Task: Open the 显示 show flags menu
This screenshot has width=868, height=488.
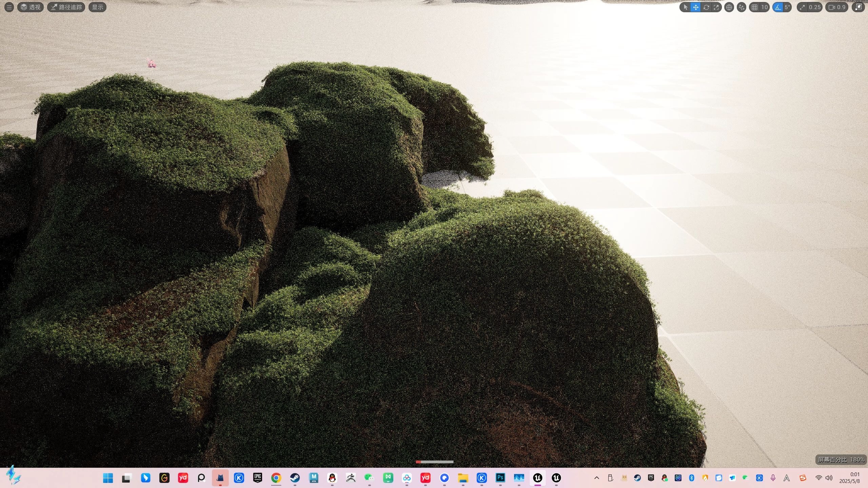Action: (x=98, y=7)
